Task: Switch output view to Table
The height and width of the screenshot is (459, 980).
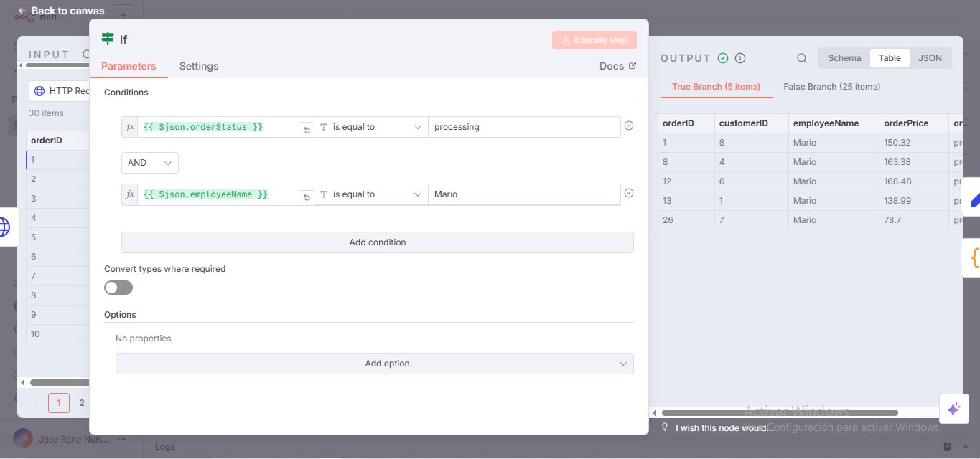Action: 890,58
